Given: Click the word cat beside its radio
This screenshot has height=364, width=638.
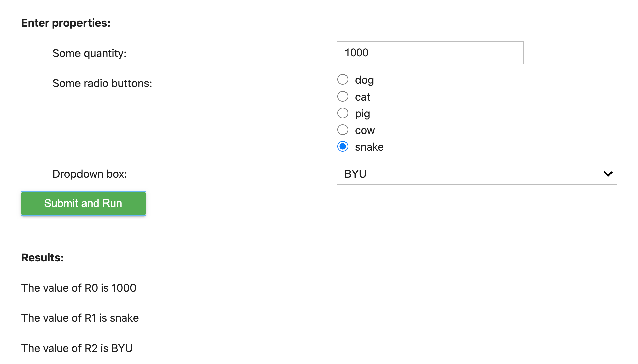Looking at the screenshot, I should 362,97.
